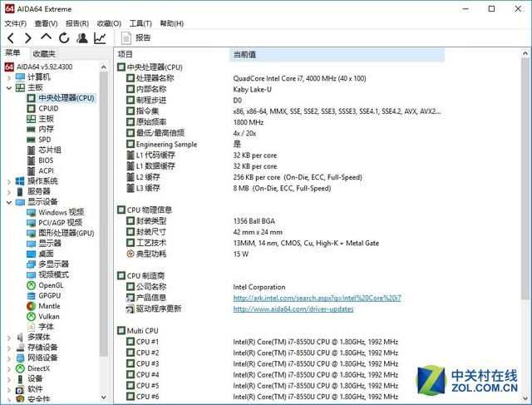The width and height of the screenshot is (532, 405).
Task: Click the 报告 report button in toolbar
Action: [x=136, y=37]
